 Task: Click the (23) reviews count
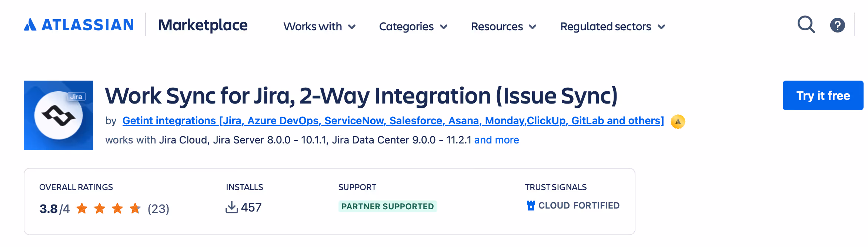coord(158,208)
